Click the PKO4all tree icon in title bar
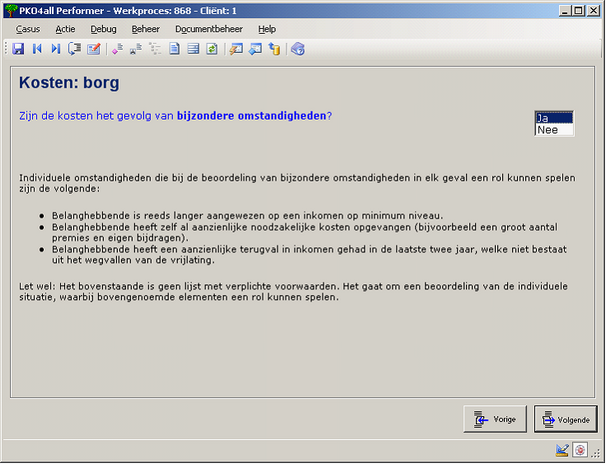 point(11,10)
